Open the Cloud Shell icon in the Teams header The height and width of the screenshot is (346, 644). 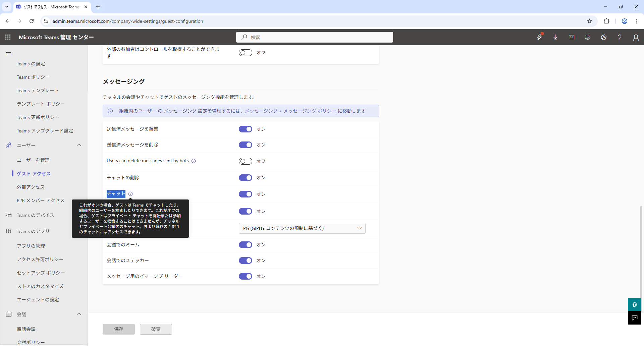pos(572,37)
